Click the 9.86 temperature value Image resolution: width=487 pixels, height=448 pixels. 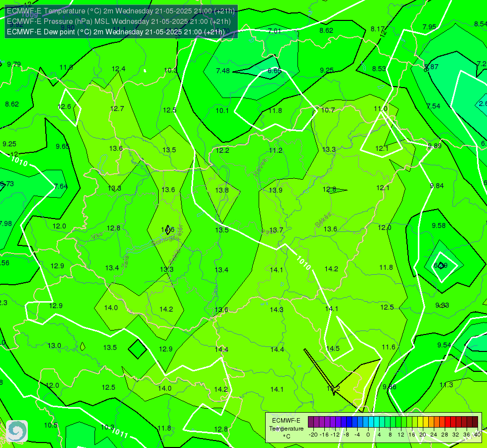(390, 387)
